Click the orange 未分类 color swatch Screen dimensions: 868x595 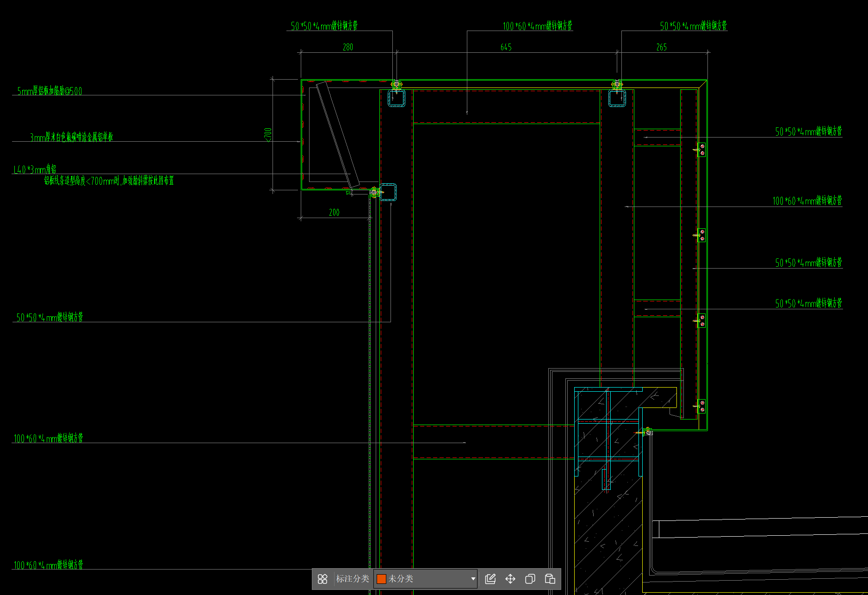381,579
